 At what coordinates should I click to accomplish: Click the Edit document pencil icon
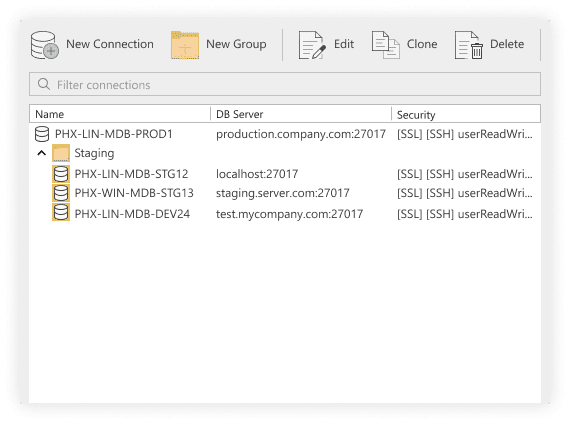(312, 45)
